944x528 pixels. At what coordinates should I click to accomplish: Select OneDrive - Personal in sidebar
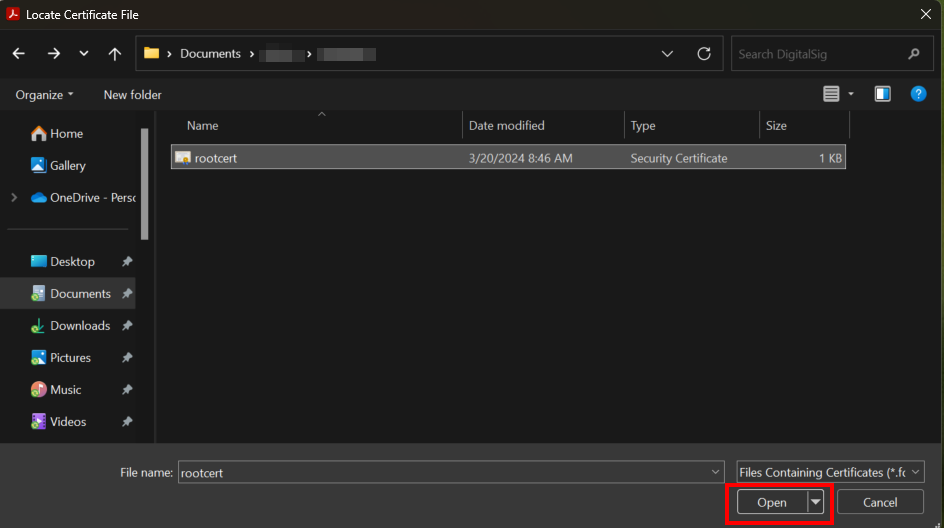point(83,197)
